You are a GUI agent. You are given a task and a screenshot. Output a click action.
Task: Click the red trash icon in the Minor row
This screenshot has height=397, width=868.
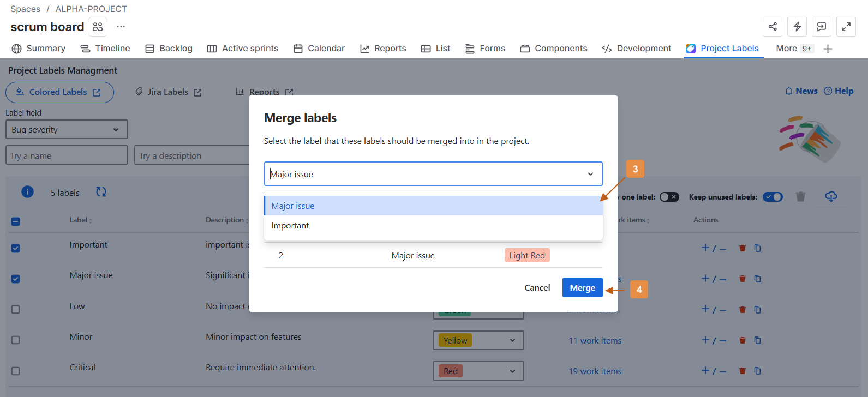(742, 340)
